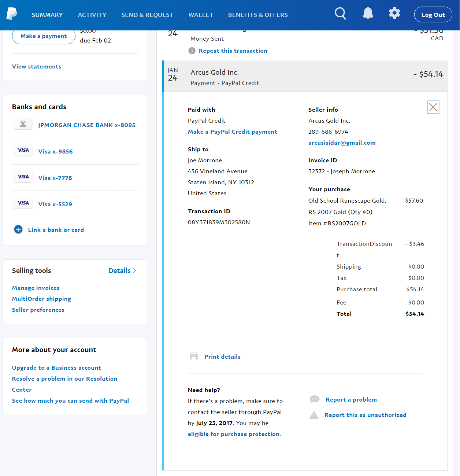This screenshot has width=460, height=476.
Task: Click Print details link
Action: [222, 357]
